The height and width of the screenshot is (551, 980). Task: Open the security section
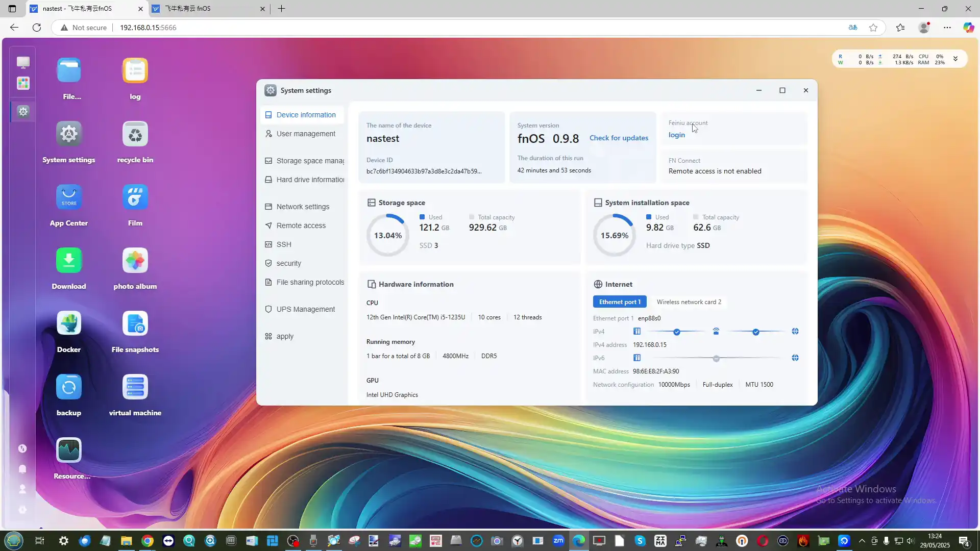(302, 263)
